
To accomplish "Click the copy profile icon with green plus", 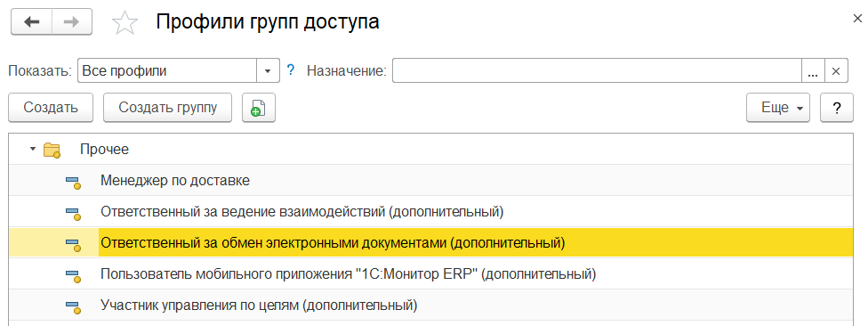I will 259,108.
